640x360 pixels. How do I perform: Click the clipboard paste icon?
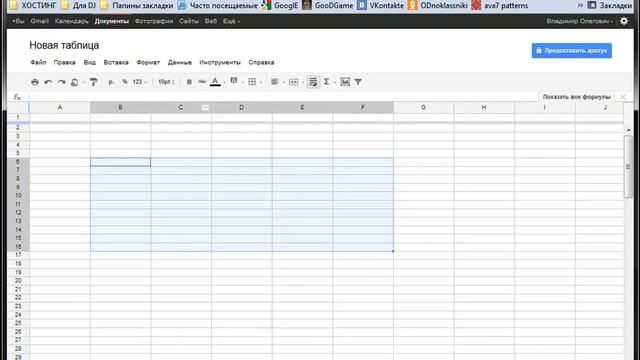74,82
